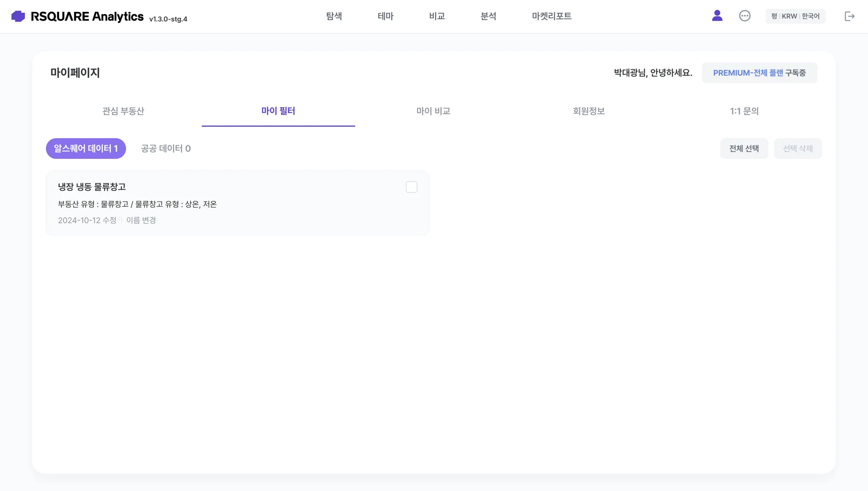Open the user profile icon
Image resolution: width=868 pixels, height=491 pixels.
tap(717, 16)
